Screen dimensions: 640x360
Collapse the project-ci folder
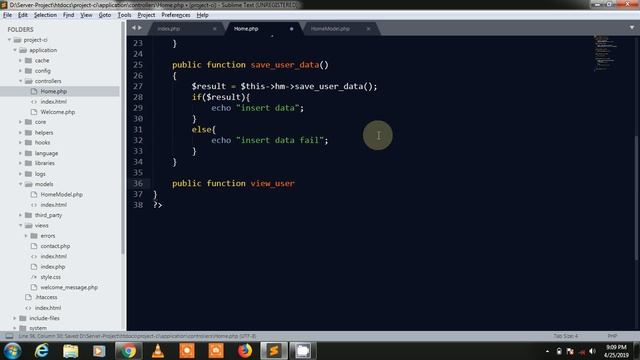9,40
